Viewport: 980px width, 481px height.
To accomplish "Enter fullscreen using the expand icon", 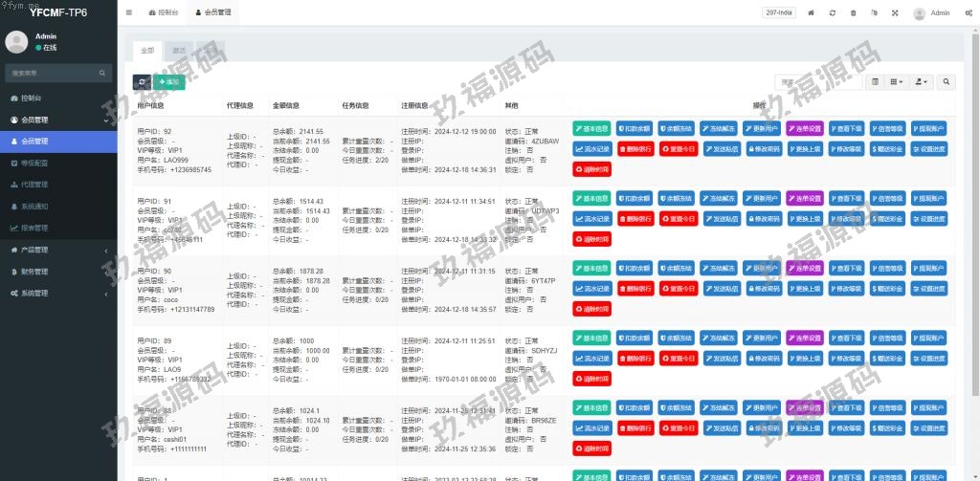I will [895, 13].
